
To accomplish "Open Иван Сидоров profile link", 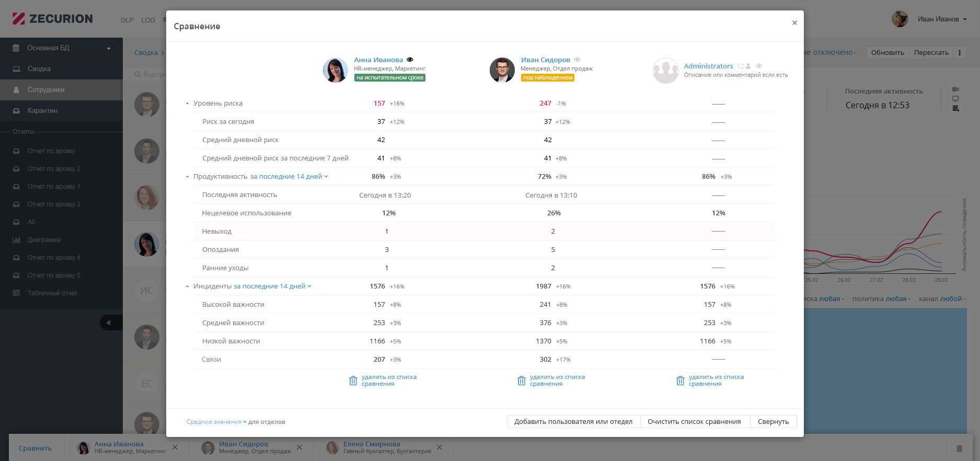I will click(545, 60).
